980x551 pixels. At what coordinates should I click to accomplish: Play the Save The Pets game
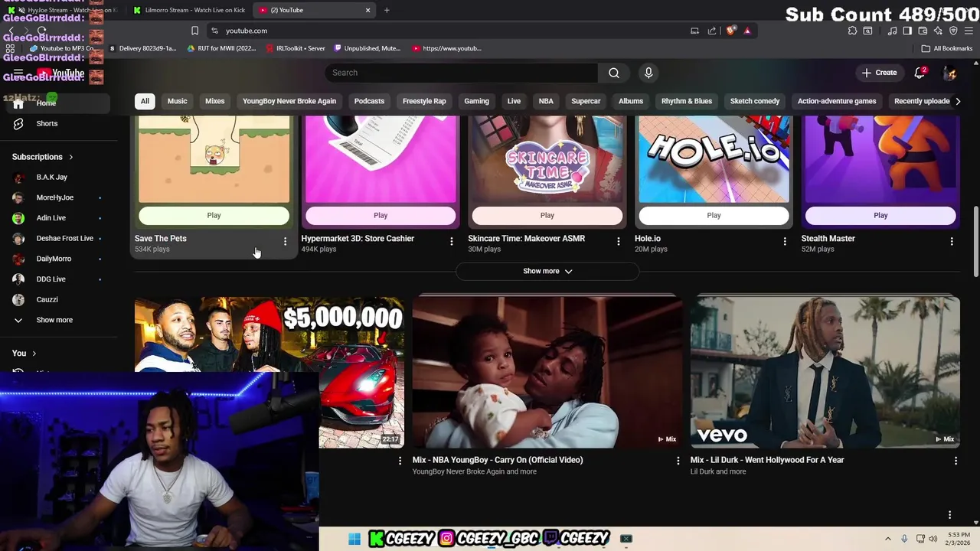(214, 216)
